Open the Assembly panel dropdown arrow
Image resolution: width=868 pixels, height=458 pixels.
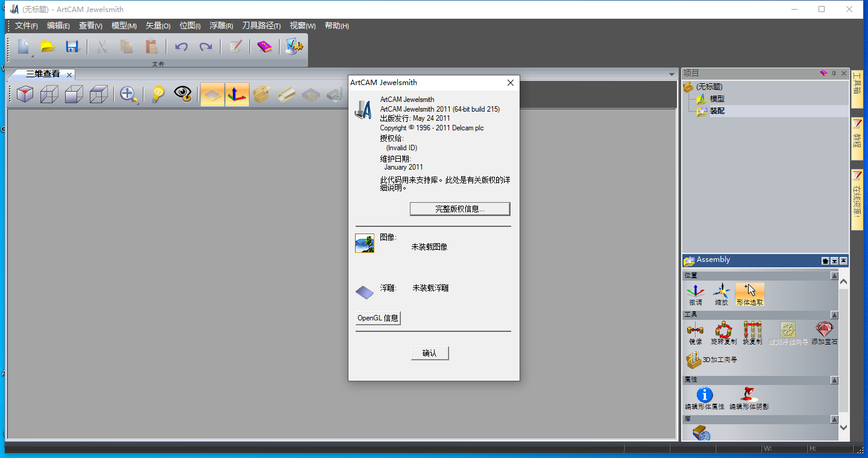834,261
